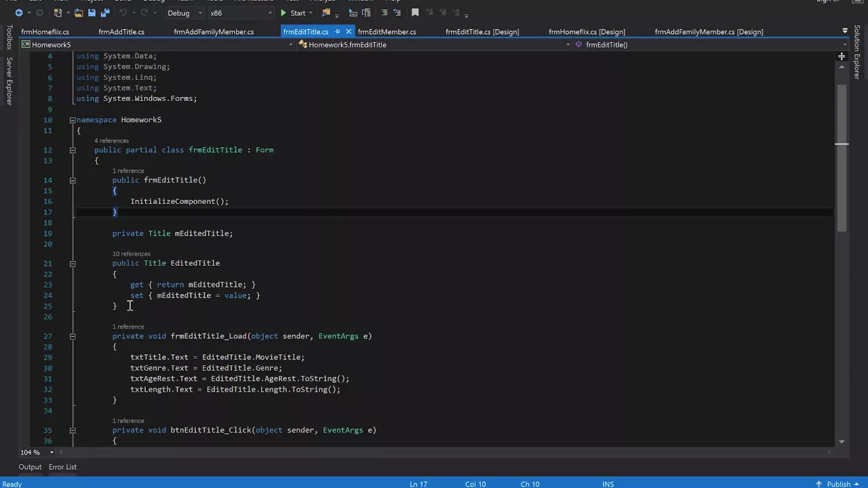Screen dimensions: 868x488
Task: Close the frmEditTitle.cs tab
Action: tap(349, 32)
